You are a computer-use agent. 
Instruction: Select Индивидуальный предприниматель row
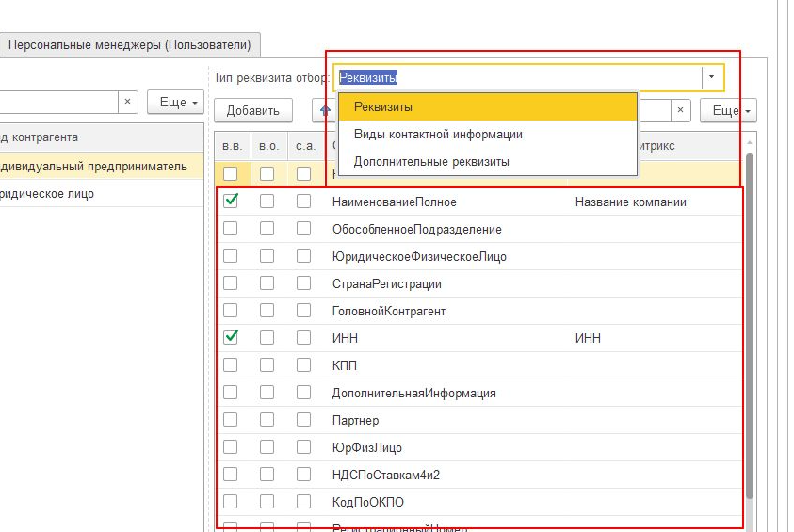tap(94, 167)
